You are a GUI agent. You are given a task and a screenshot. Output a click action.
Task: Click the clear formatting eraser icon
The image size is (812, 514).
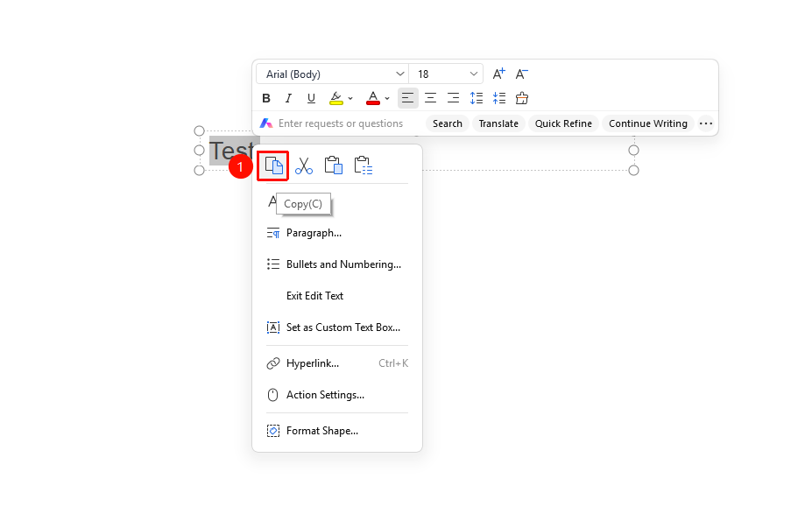(522, 98)
